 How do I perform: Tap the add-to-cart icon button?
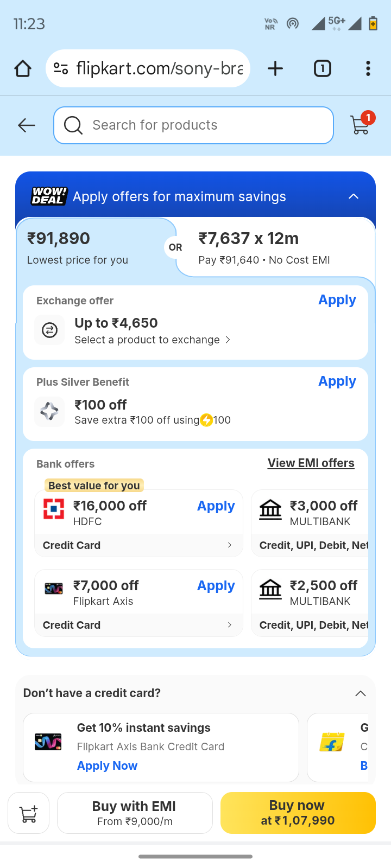click(28, 813)
